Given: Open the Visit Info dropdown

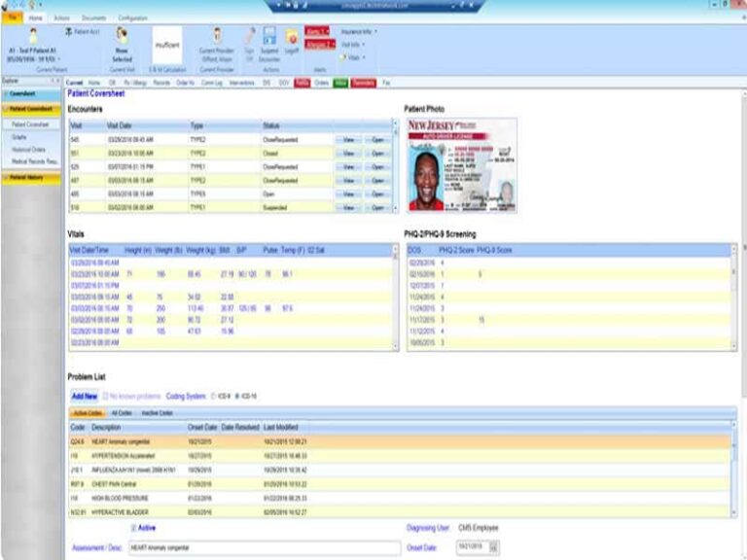Looking at the screenshot, I should (353, 45).
